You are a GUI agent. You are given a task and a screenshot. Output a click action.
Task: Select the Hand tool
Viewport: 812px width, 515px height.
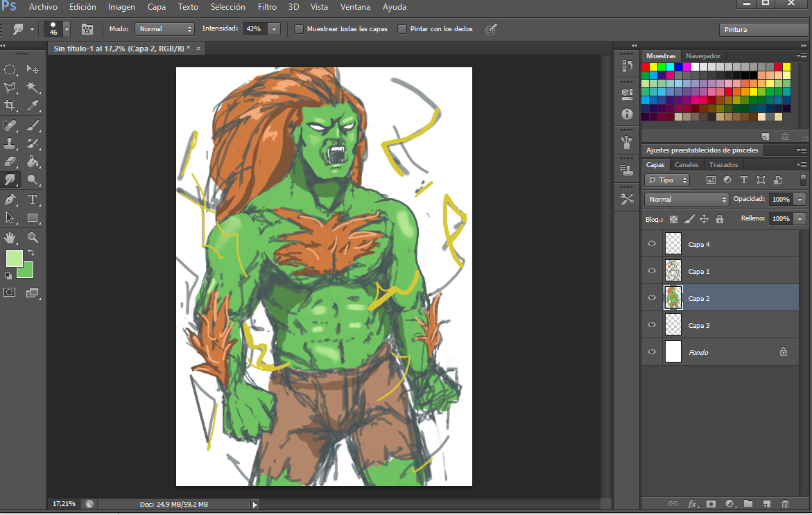click(10, 238)
